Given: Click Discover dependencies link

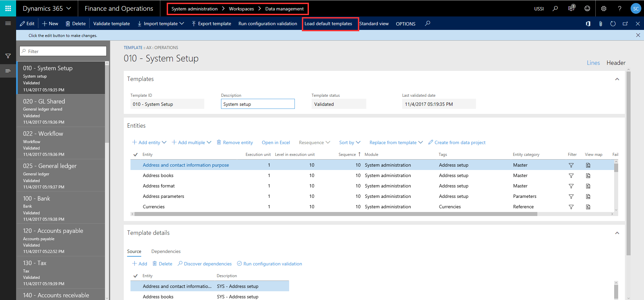Looking at the screenshot, I should click(205, 264).
